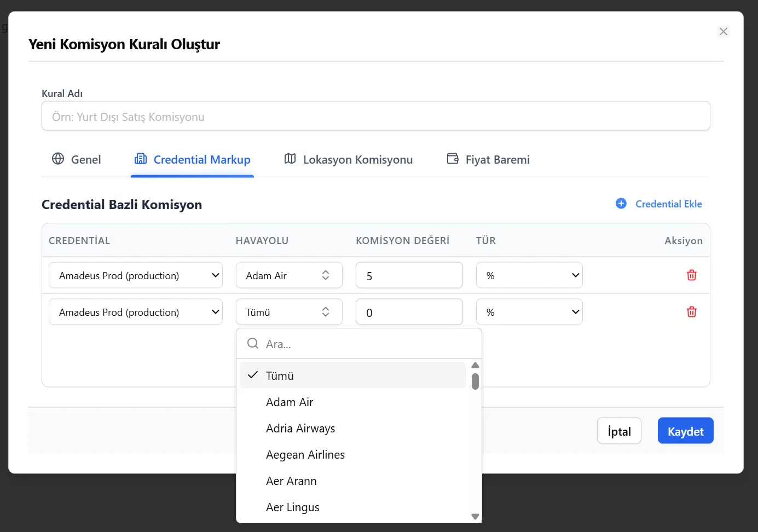Click the wallet icon for Fiyat Baremi
The image size is (758, 532).
coord(453,159)
